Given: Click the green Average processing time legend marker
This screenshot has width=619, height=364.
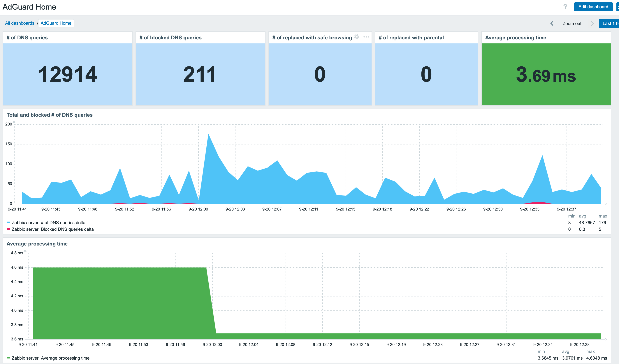Looking at the screenshot, I should pos(9,358).
